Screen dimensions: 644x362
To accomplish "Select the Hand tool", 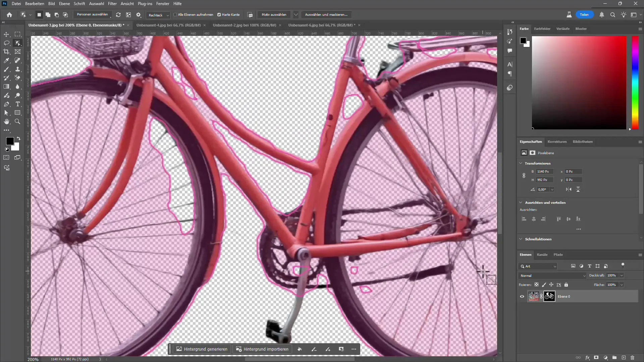I will click(x=6, y=122).
